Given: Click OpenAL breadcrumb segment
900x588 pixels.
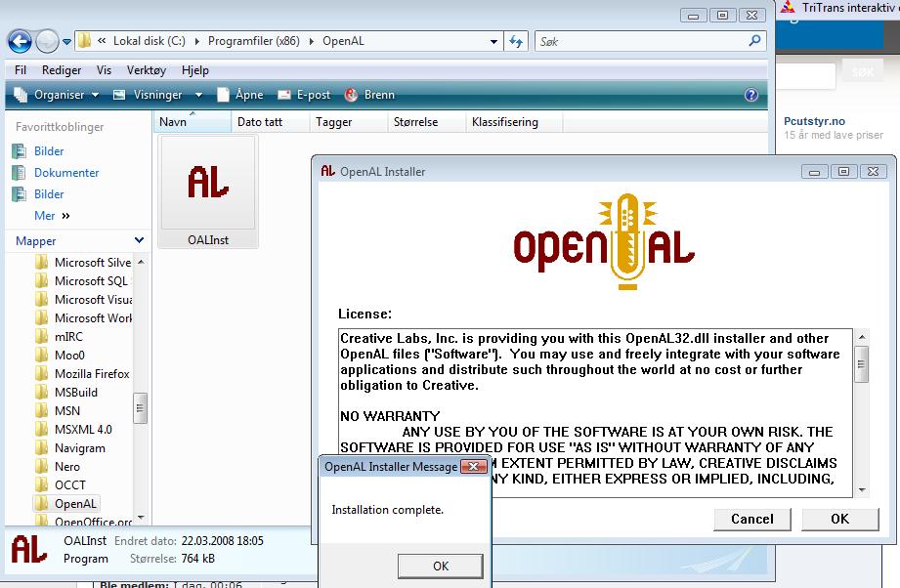Looking at the screenshot, I should pos(343,41).
